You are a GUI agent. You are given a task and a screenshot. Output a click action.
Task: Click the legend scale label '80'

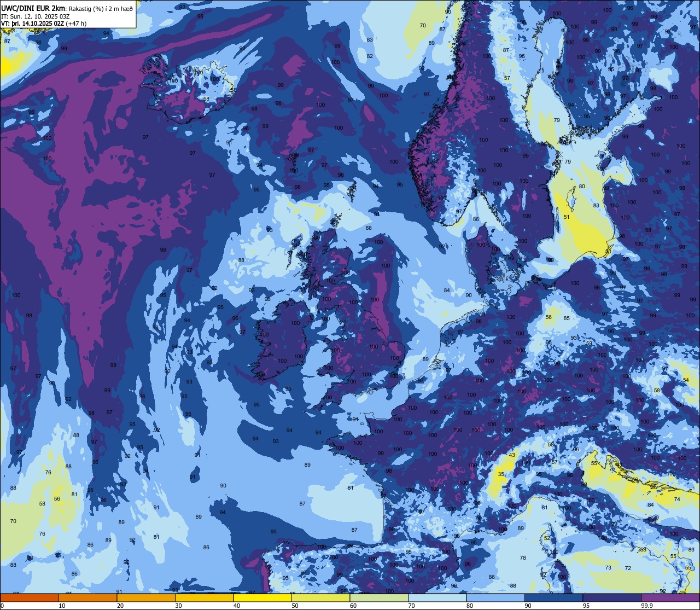(x=470, y=606)
